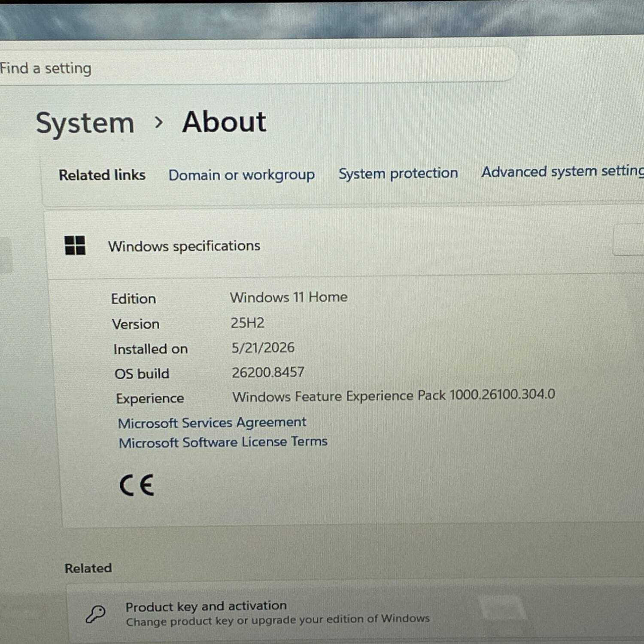Click the Version label

(x=136, y=324)
